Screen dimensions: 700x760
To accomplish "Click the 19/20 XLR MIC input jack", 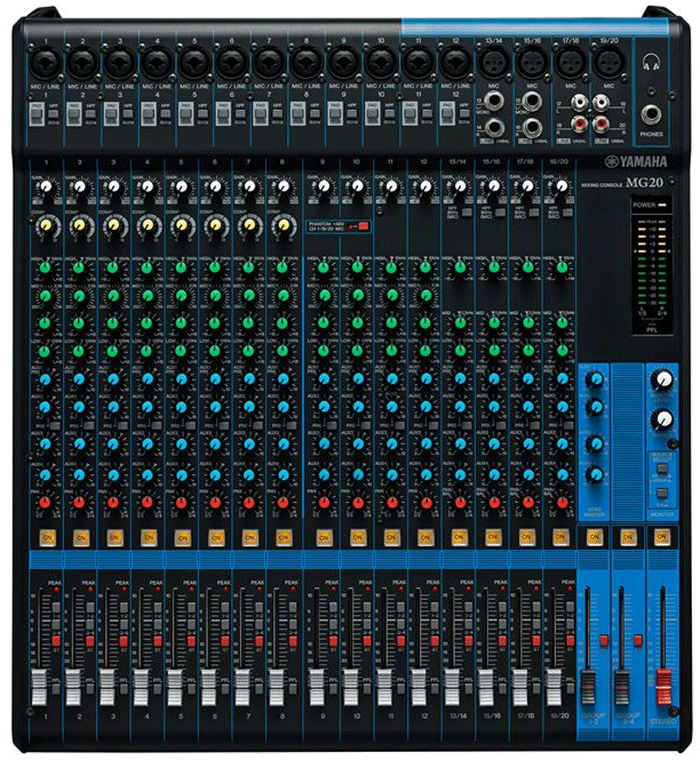I will click(608, 63).
